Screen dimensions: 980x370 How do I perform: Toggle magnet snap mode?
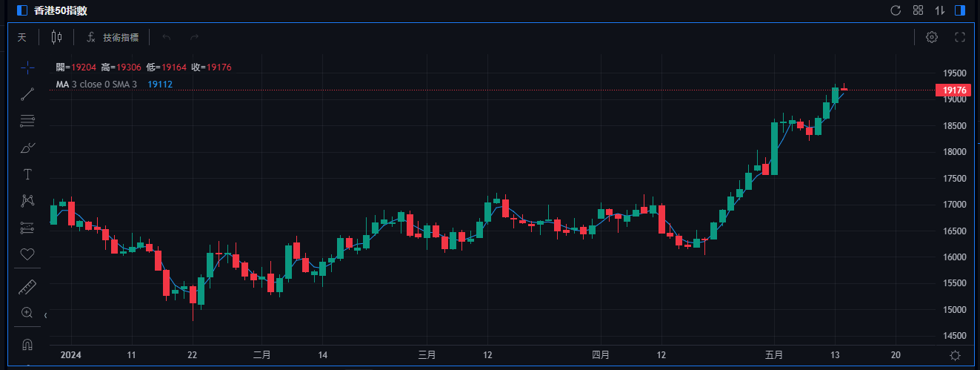(x=27, y=345)
